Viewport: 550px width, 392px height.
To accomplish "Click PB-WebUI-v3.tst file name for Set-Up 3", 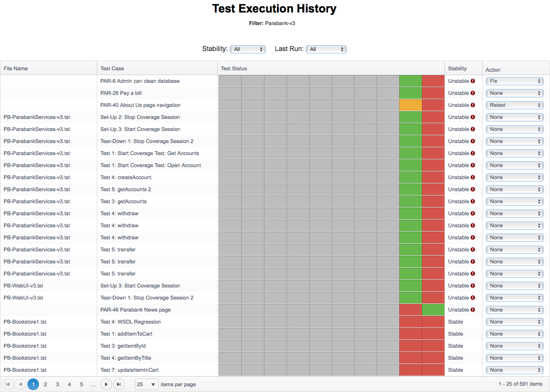I will 23,286.
